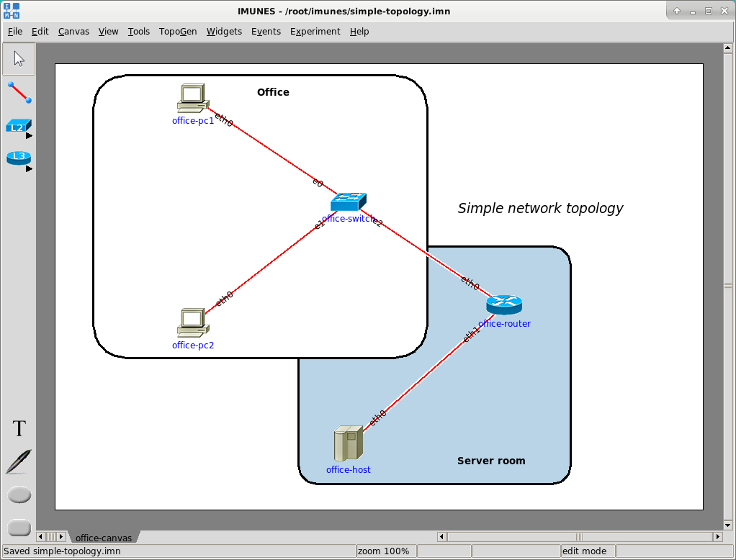Screen dimensions: 736x560
Task: Click the eth1 label near office-router
Action: coord(472,335)
